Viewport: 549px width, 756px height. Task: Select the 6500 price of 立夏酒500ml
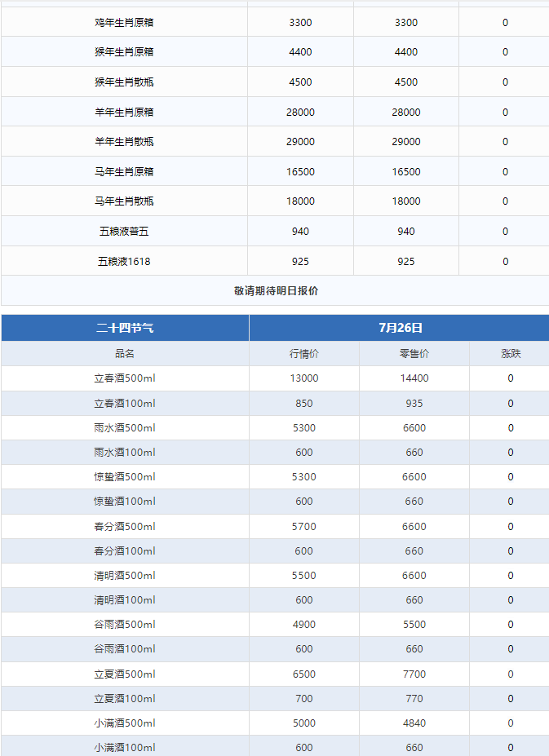pos(304,674)
